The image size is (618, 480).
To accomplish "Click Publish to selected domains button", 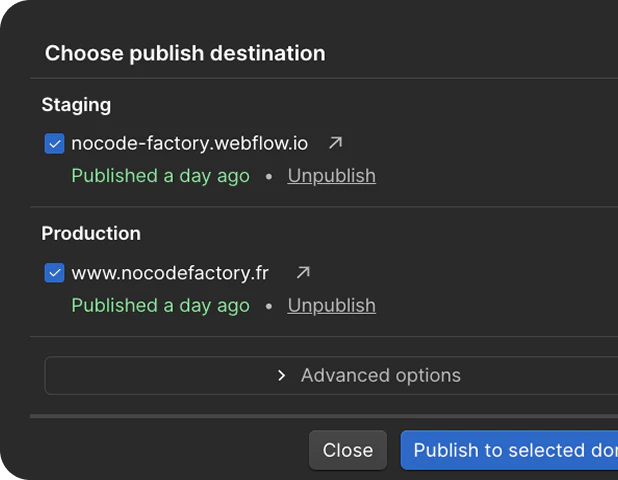I will [x=509, y=450].
